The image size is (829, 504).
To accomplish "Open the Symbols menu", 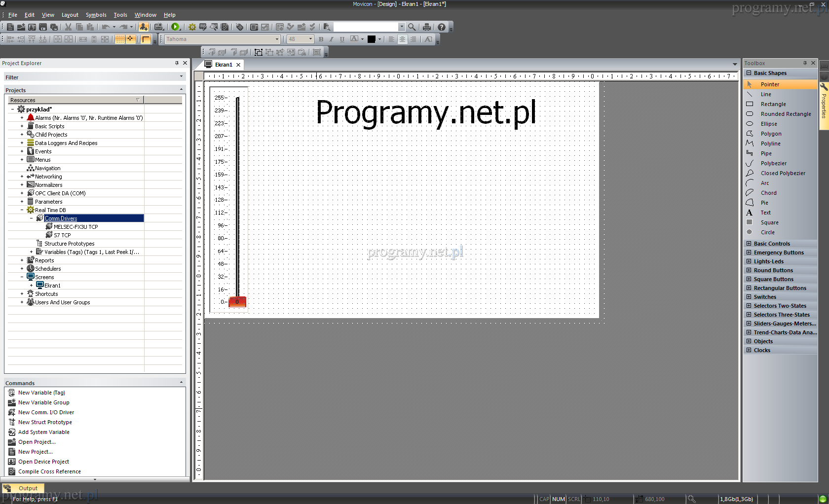I will [96, 15].
